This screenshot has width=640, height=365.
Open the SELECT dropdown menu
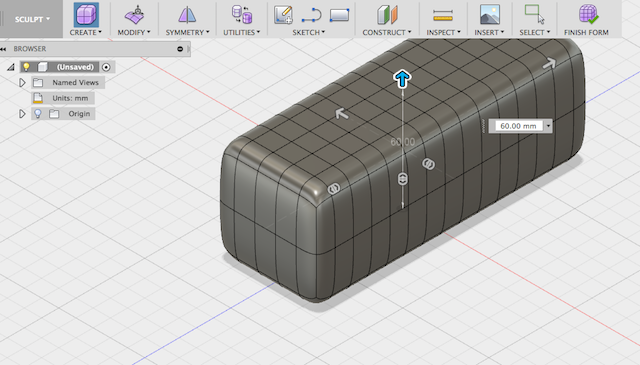tap(534, 32)
